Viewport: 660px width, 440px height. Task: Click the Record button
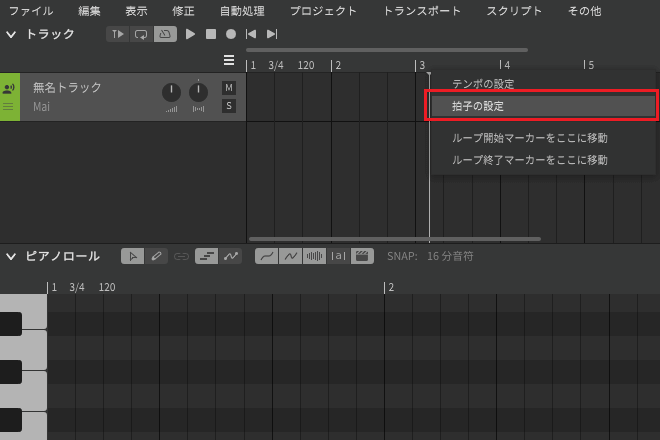[230, 34]
